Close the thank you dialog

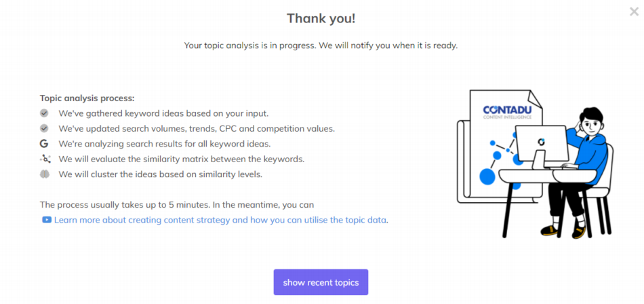pos(634,11)
